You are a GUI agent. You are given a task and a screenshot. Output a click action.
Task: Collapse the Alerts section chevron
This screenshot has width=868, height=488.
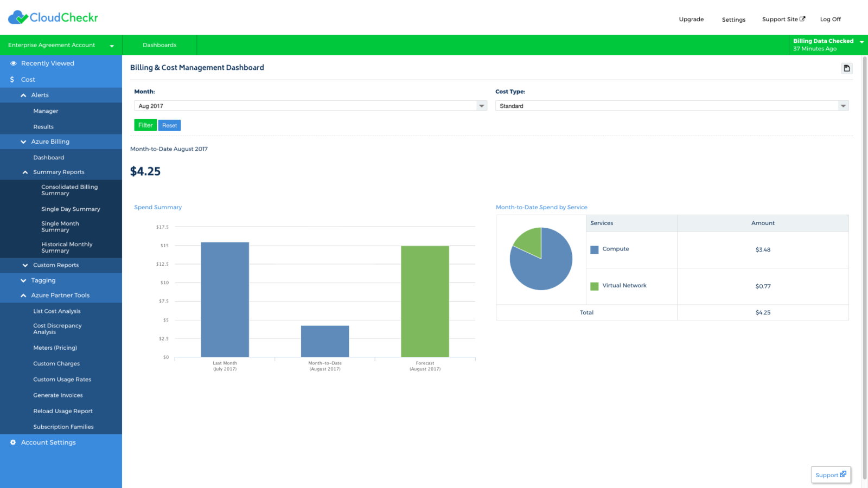click(23, 95)
